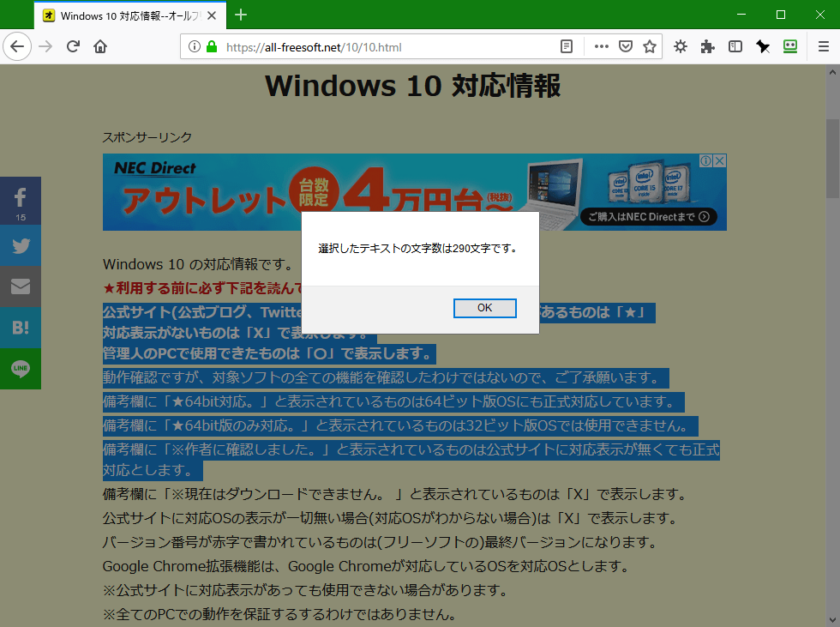Reload the current page
Image resolution: width=840 pixels, height=627 pixels.
[x=74, y=46]
